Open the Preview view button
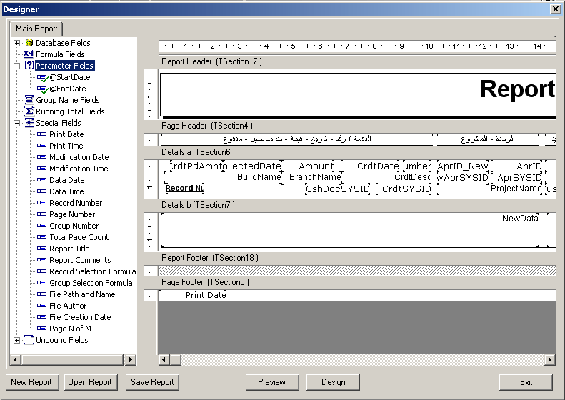565x400 pixels. [x=272, y=382]
